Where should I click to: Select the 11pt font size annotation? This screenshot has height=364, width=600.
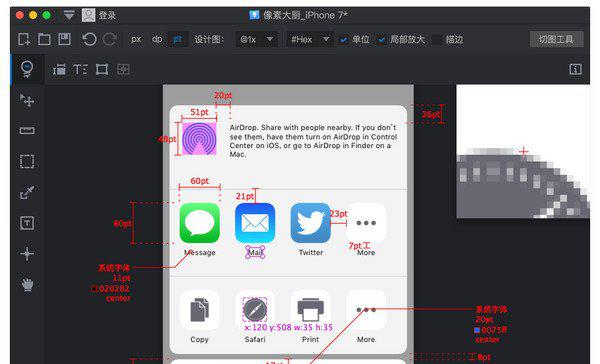pos(122,278)
